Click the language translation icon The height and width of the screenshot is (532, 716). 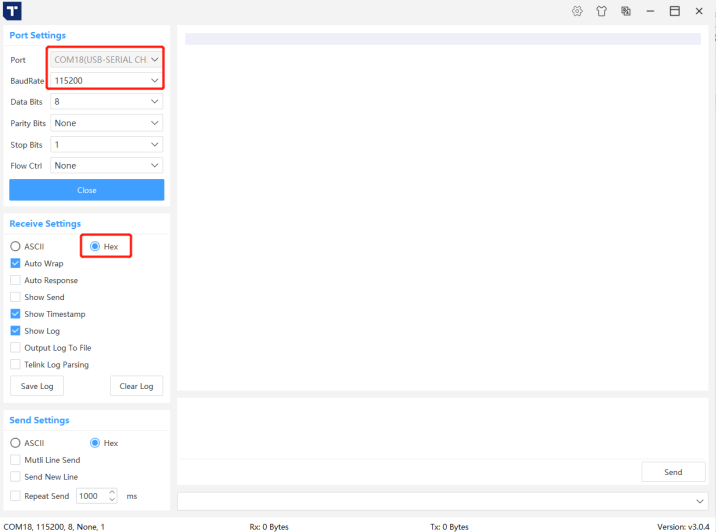[x=626, y=11]
